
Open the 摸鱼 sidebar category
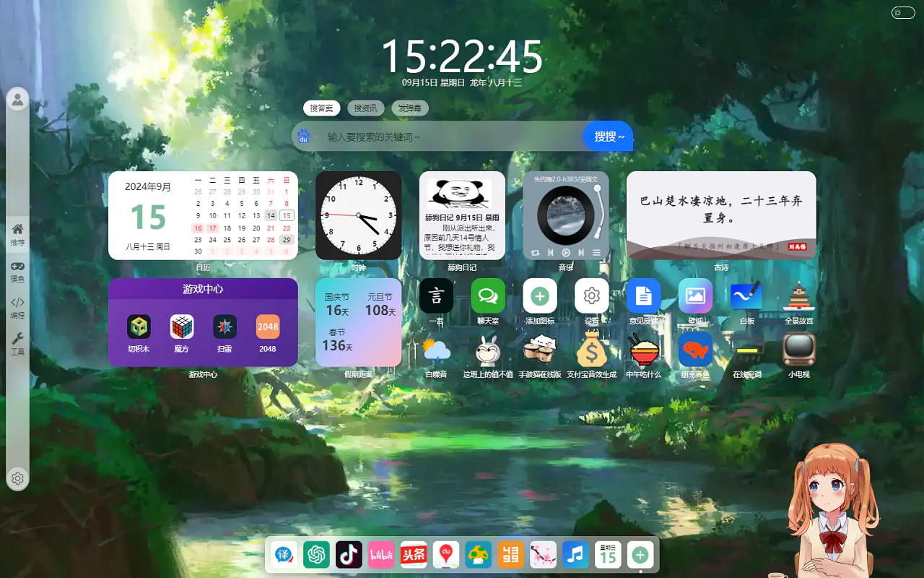(17, 271)
